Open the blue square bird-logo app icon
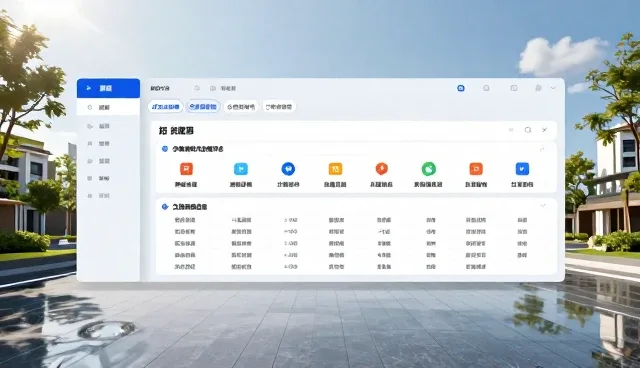This screenshot has width=640, height=368. click(x=522, y=169)
